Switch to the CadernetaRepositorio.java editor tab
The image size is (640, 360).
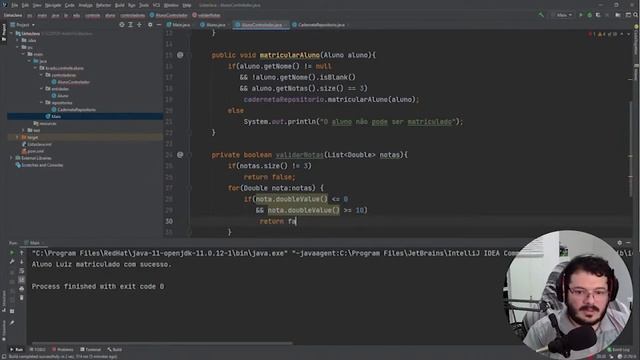320,25
